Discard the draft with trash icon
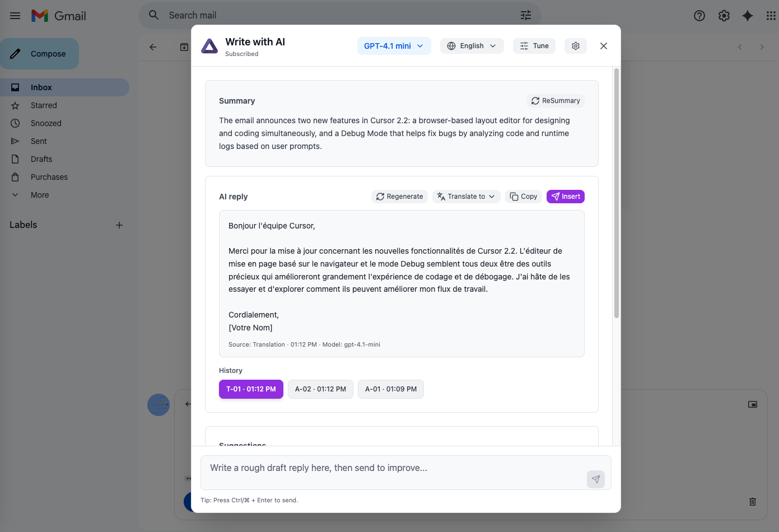The height and width of the screenshot is (532, 779). 753,502
